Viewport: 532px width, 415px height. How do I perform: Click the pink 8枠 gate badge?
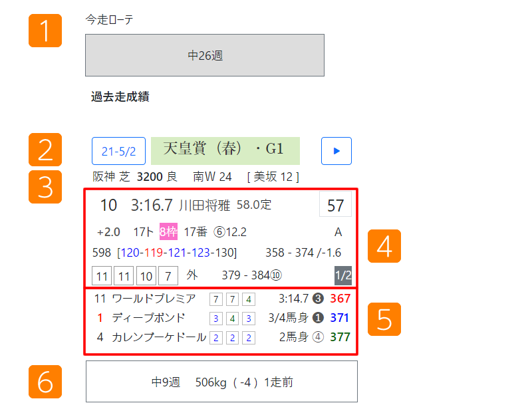(x=168, y=232)
